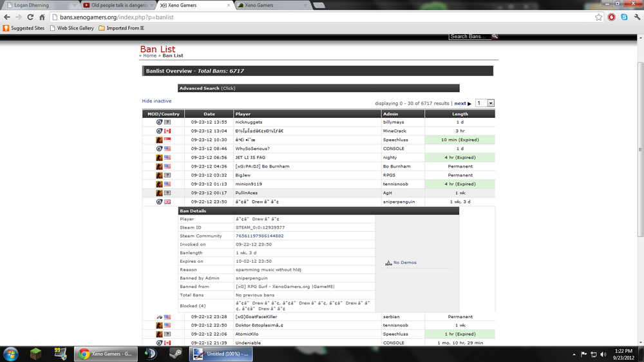Image resolution: width=644 pixels, height=362 pixels.
Task: Show hidden tray icons arrow
Action: [x=574, y=354]
